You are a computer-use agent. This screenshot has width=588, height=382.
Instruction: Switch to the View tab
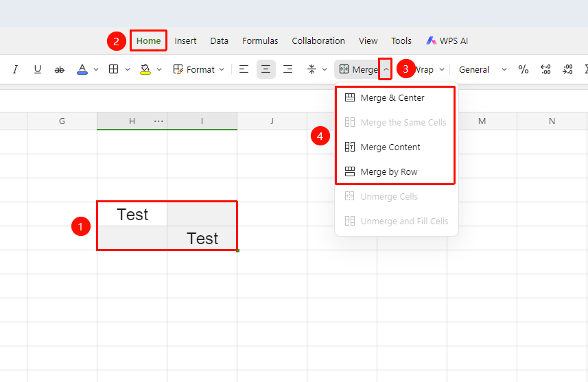point(368,41)
